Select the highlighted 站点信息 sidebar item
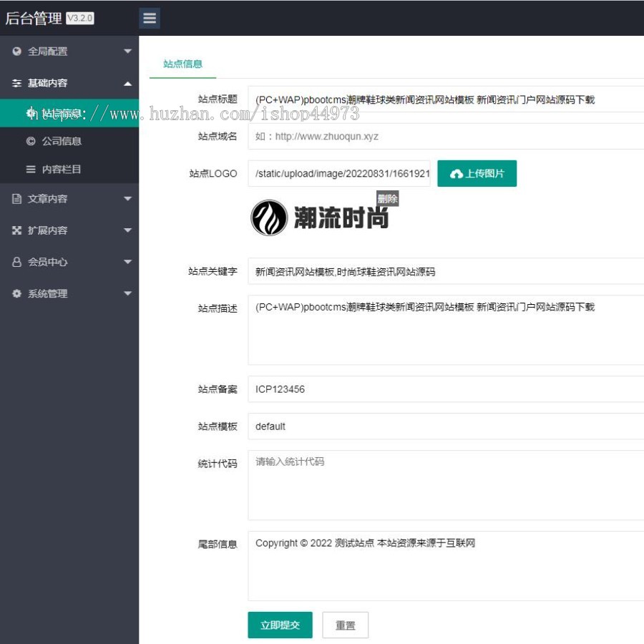 [x=69, y=113]
